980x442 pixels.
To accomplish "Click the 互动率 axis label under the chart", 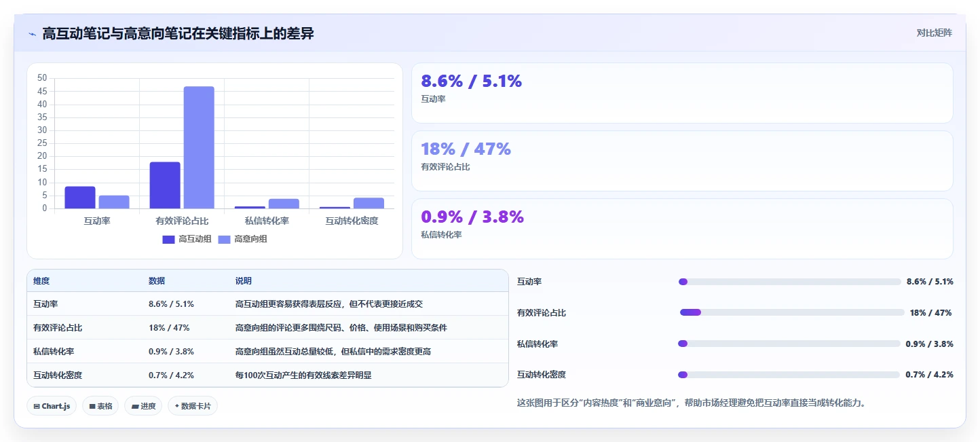I will coord(97,221).
